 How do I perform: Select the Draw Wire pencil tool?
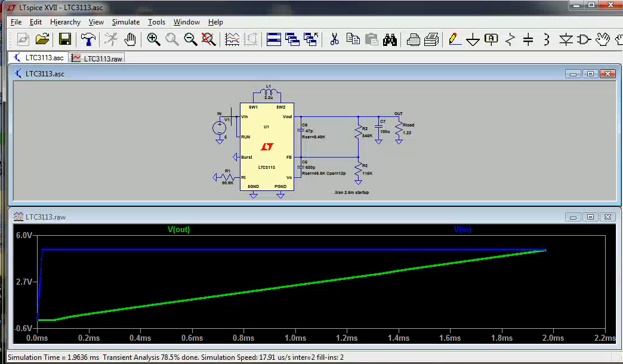point(454,39)
